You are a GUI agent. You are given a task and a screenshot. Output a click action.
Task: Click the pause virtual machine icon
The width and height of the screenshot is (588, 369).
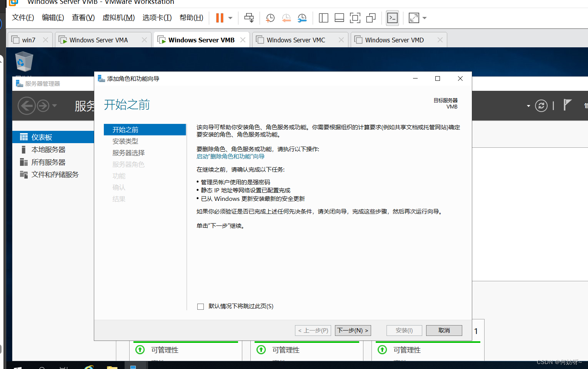pyautogui.click(x=219, y=18)
